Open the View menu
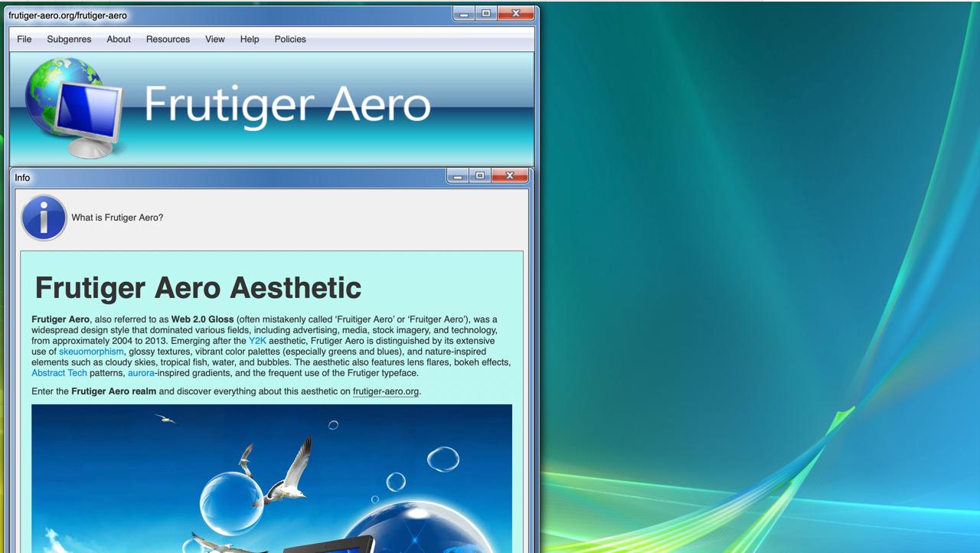 pos(215,39)
